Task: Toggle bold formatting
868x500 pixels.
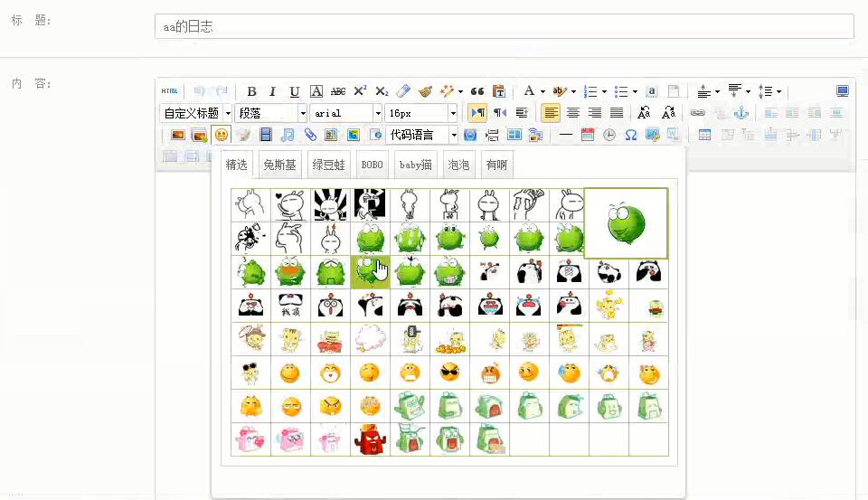Action: [251, 91]
